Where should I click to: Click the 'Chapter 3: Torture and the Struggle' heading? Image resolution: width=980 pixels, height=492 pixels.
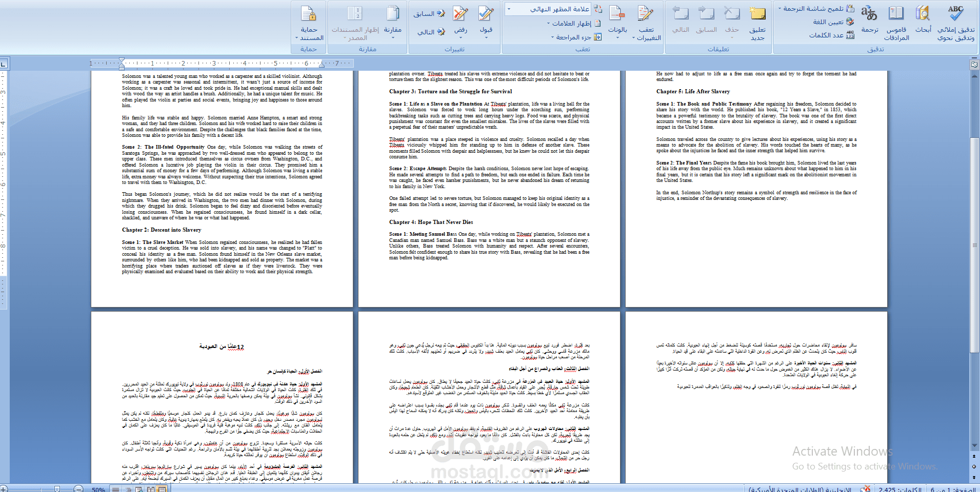tap(450, 91)
